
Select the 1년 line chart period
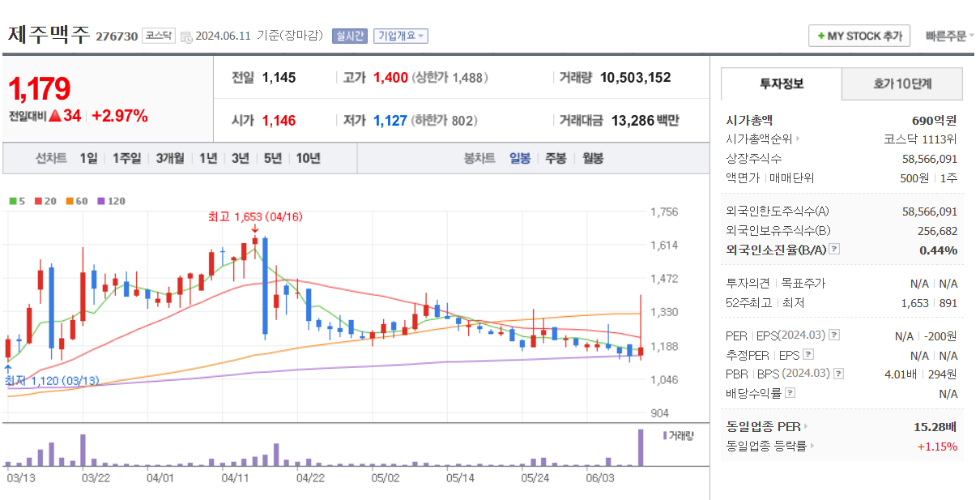208,158
